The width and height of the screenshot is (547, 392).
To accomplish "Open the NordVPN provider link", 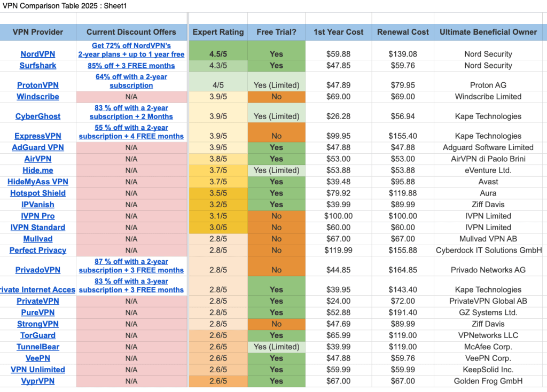I will click(38, 54).
